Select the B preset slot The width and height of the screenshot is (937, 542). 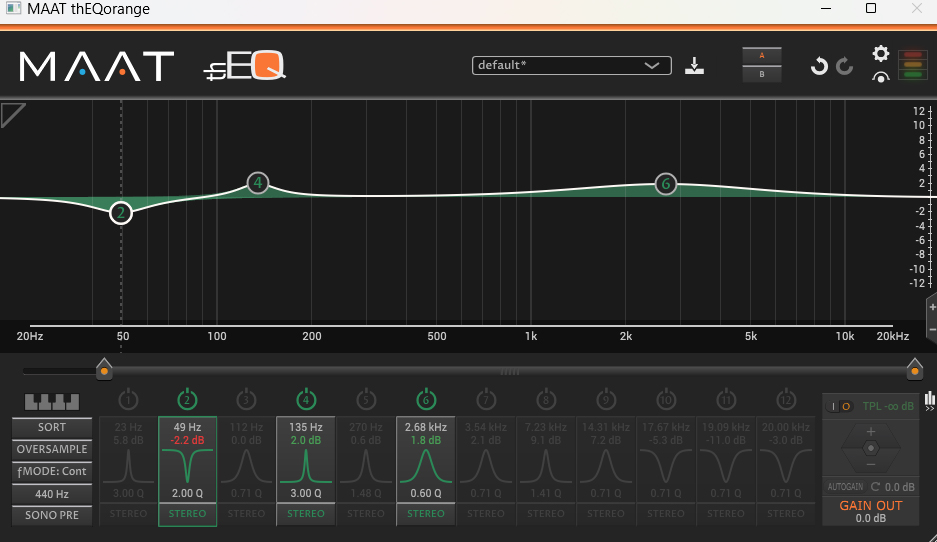coord(761,74)
